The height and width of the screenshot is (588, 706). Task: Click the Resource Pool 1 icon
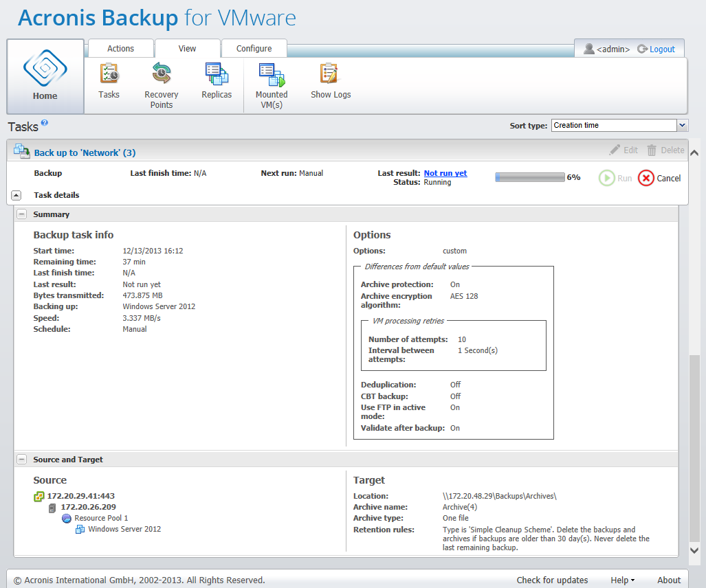67,518
